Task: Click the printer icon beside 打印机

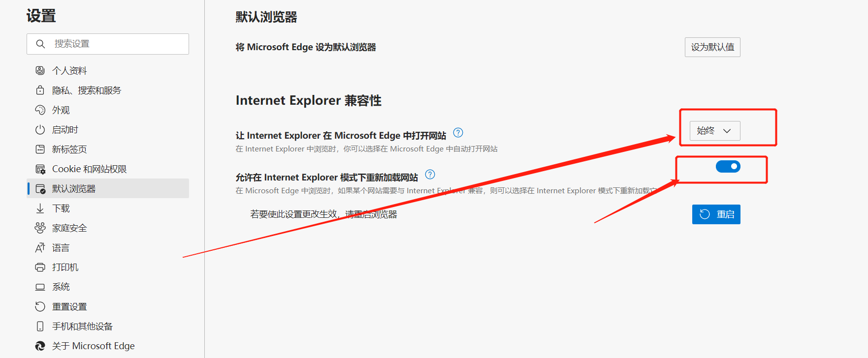Action: pos(40,267)
